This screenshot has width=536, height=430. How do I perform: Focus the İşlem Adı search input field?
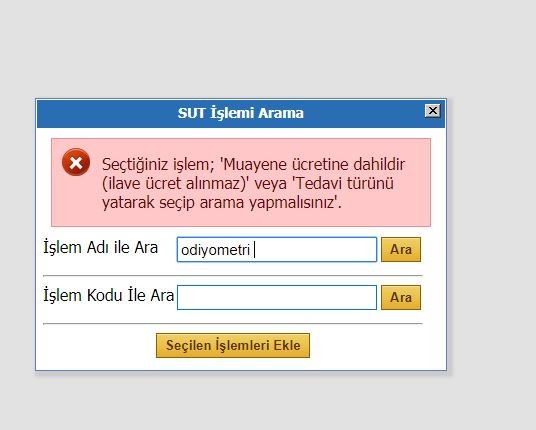(x=277, y=250)
